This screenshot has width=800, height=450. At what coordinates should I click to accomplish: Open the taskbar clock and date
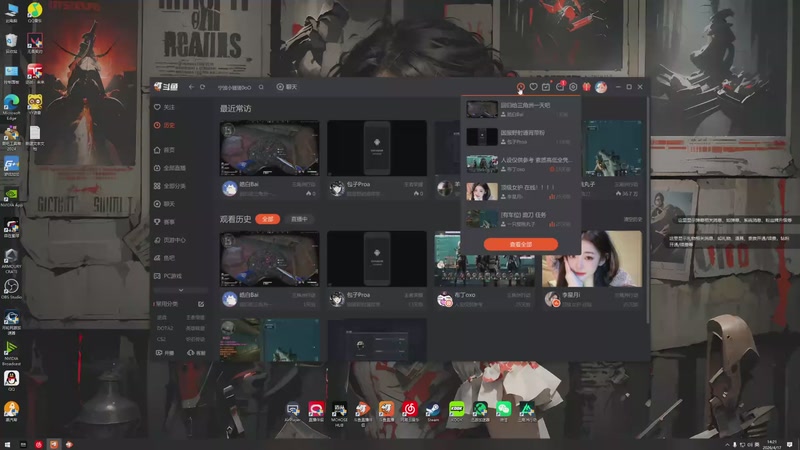771,444
